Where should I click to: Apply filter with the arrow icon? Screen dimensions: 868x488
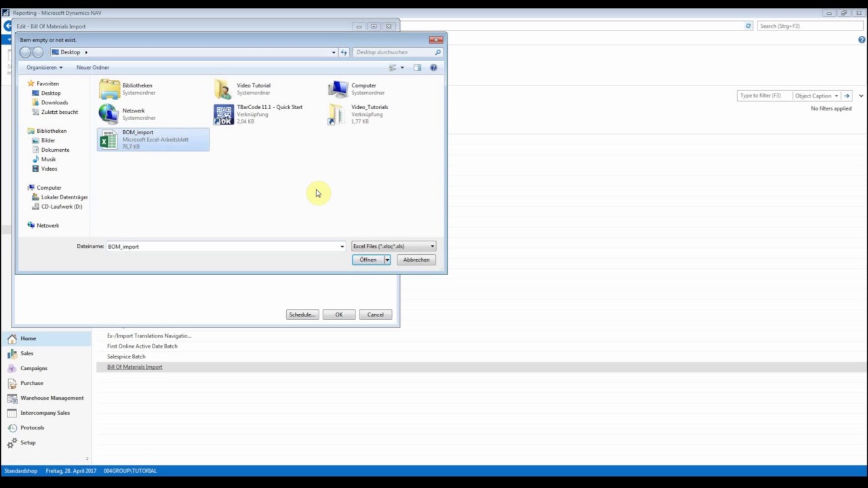pos(846,96)
